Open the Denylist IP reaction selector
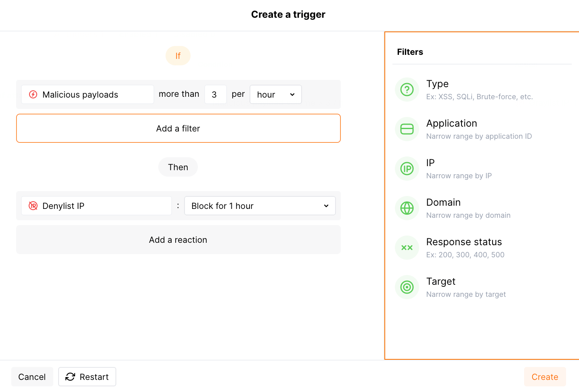This screenshot has width=579, height=392. [96, 206]
